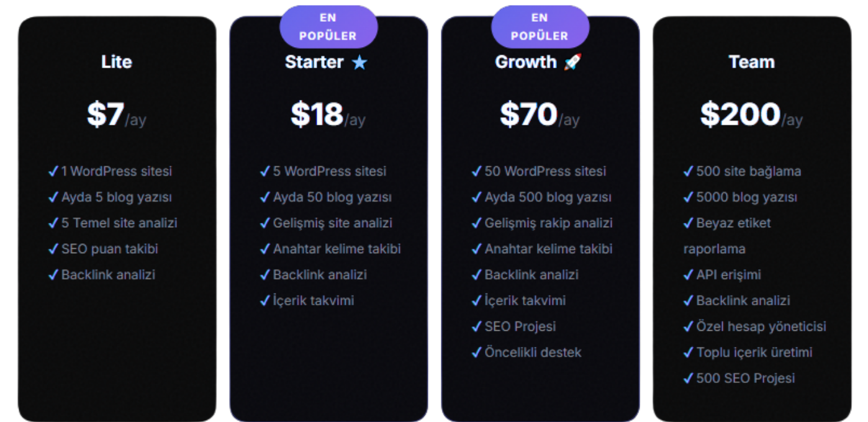Select the checkmark beside "Öncelikli destek"
Viewport: 868px width, 422px height.
tap(477, 353)
